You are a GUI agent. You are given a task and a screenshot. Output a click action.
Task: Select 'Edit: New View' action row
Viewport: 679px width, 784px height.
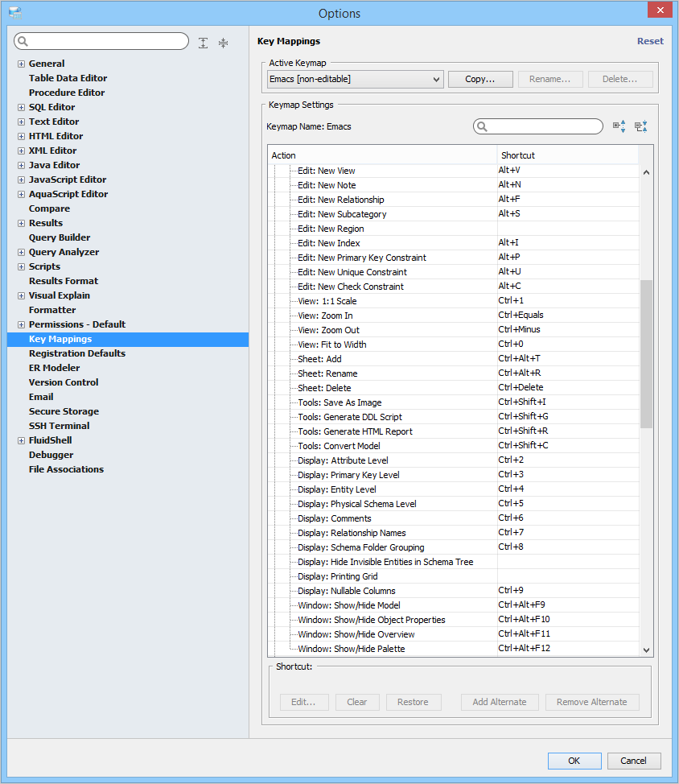454,171
